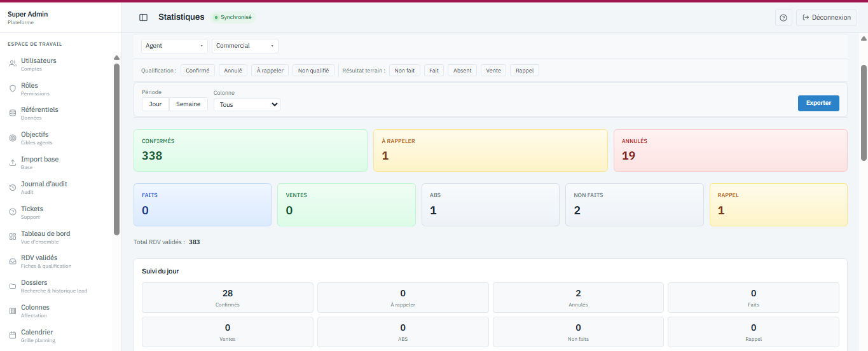Click the Exporter button
868x351 pixels.
pyautogui.click(x=818, y=103)
